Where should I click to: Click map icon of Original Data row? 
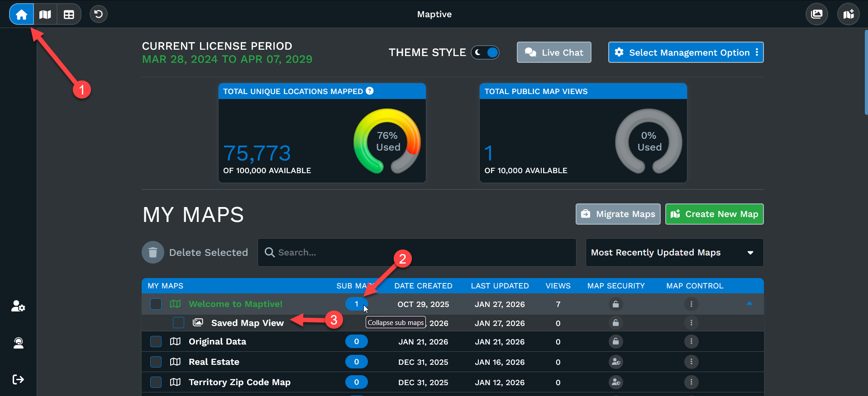pyautogui.click(x=175, y=341)
